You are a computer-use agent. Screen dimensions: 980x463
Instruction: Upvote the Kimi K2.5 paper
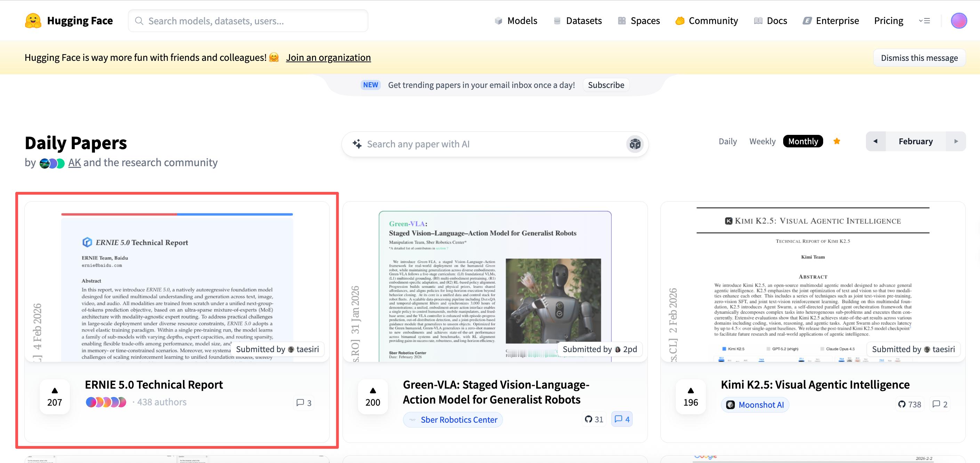[691, 397]
